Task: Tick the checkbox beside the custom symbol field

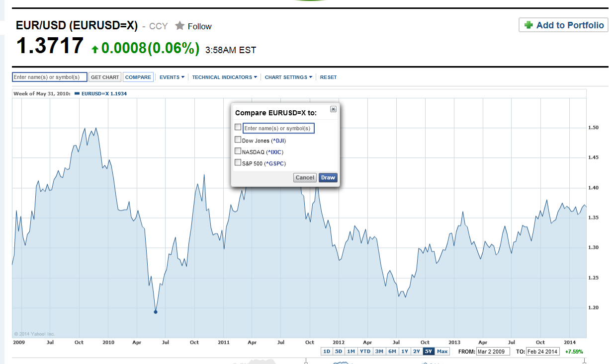Action: click(238, 127)
